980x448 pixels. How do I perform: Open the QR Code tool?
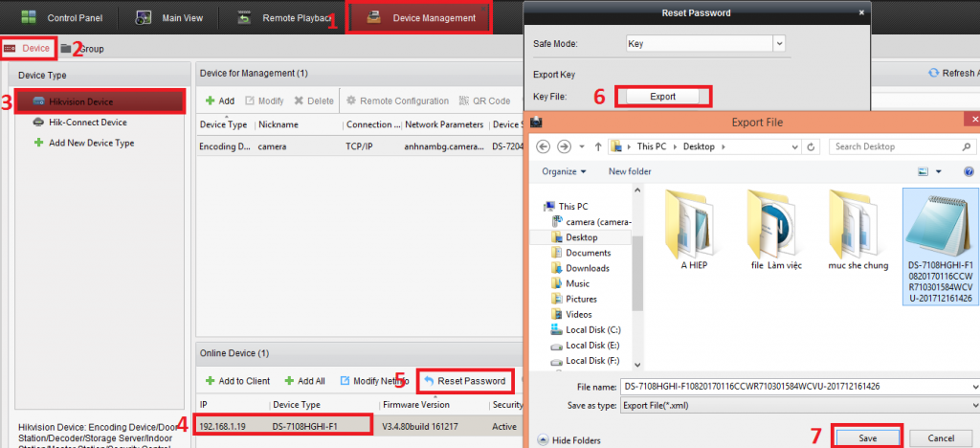coord(464,101)
